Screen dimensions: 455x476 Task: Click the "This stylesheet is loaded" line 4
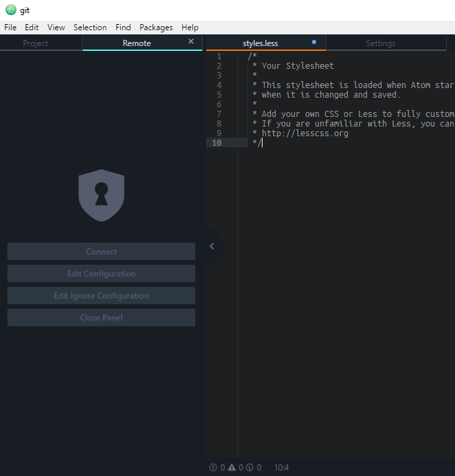tap(357, 85)
